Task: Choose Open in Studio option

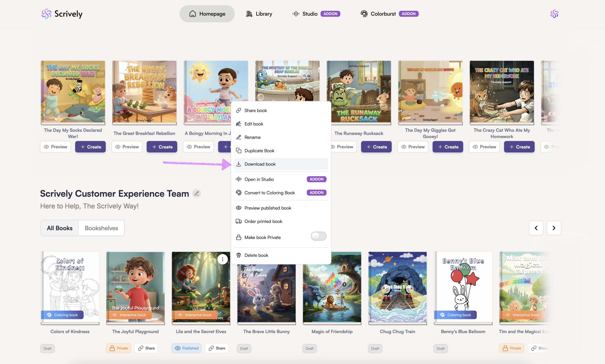Action: pyautogui.click(x=259, y=179)
